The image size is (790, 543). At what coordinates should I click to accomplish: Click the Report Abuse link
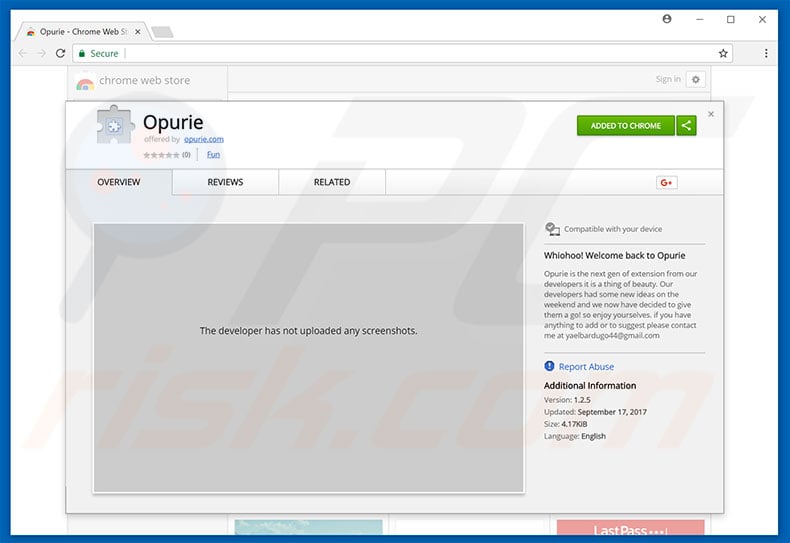(x=586, y=367)
